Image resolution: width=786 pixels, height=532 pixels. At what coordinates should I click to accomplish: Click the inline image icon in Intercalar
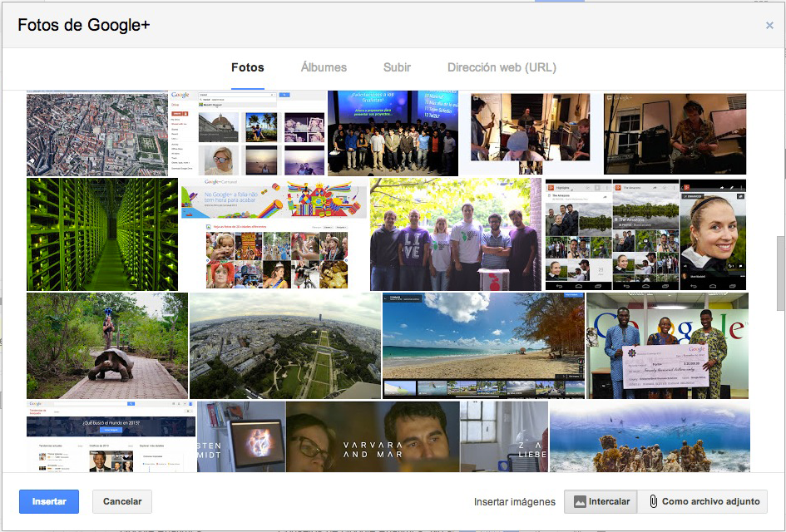580,501
